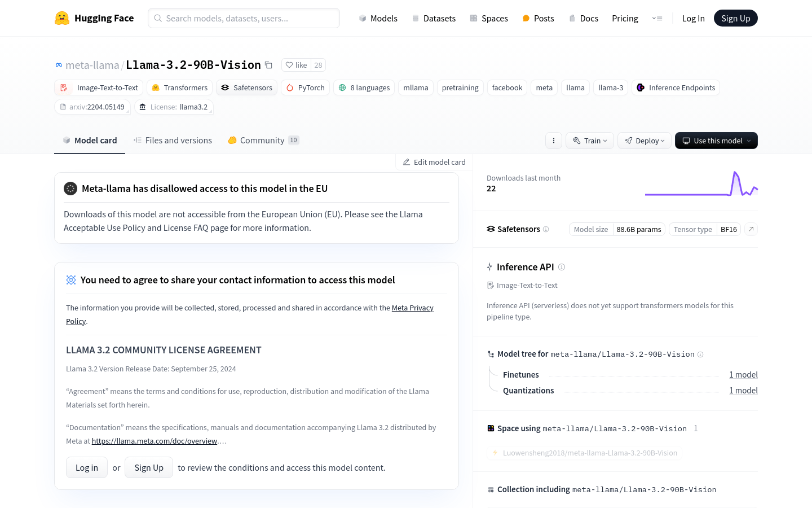Copy model name with the copy icon

(x=269, y=65)
